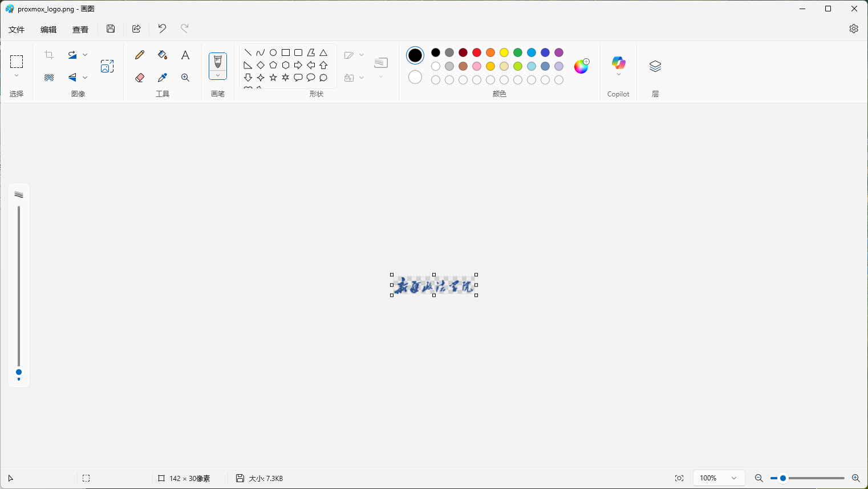Pick the purple color swatch

(559, 52)
